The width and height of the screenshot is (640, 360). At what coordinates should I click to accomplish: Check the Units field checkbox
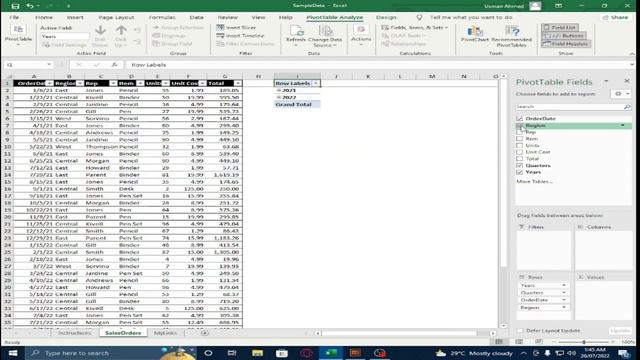520,145
